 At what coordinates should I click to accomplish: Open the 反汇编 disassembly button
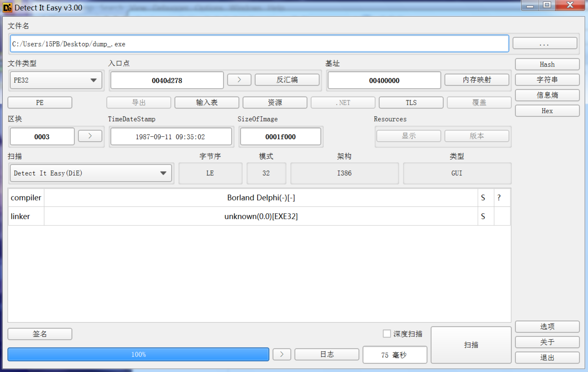pos(287,80)
